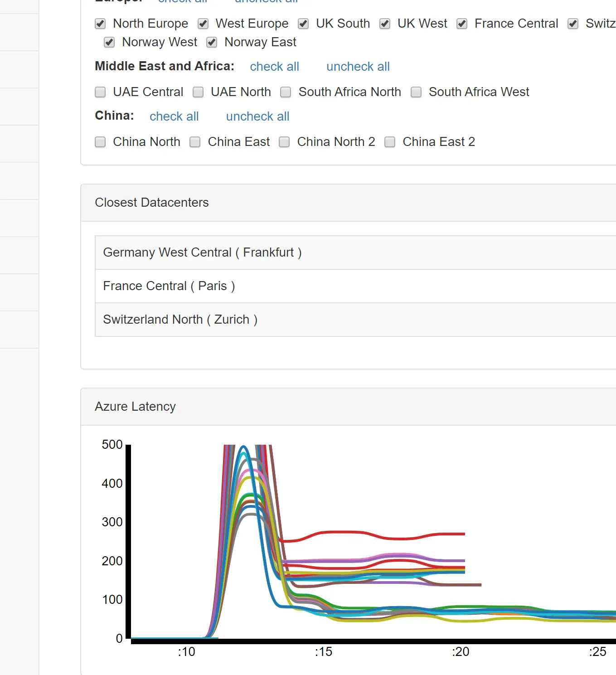616x675 pixels.
Task: Click 'uncheck all' for China
Action: coord(258,117)
